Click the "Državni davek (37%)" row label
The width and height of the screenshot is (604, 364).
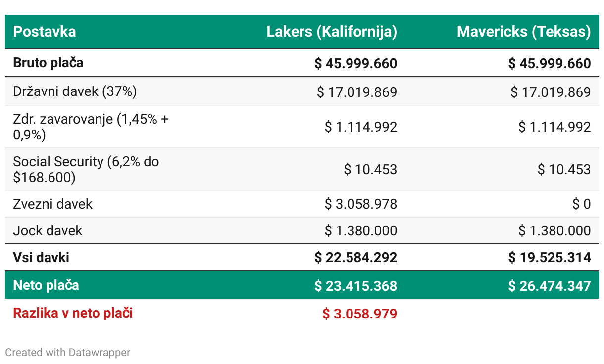[75, 91]
